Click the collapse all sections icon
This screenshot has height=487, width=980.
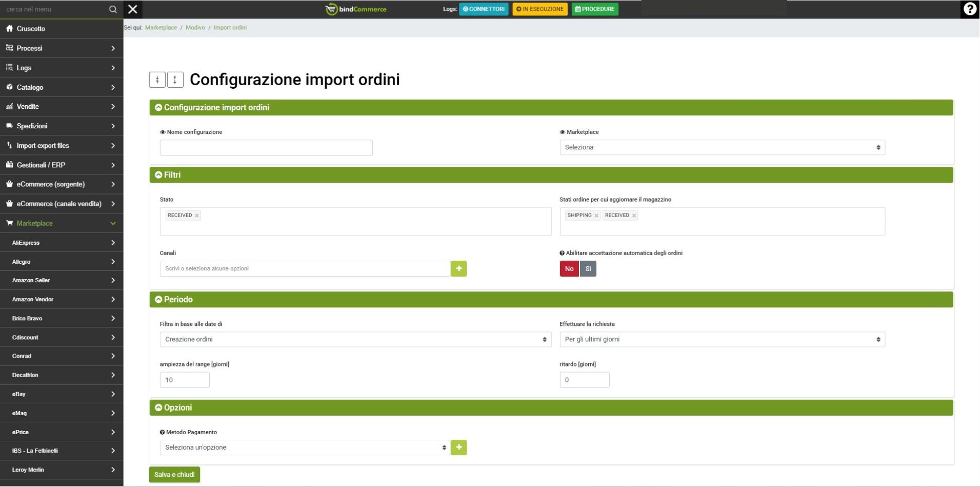coord(157,80)
